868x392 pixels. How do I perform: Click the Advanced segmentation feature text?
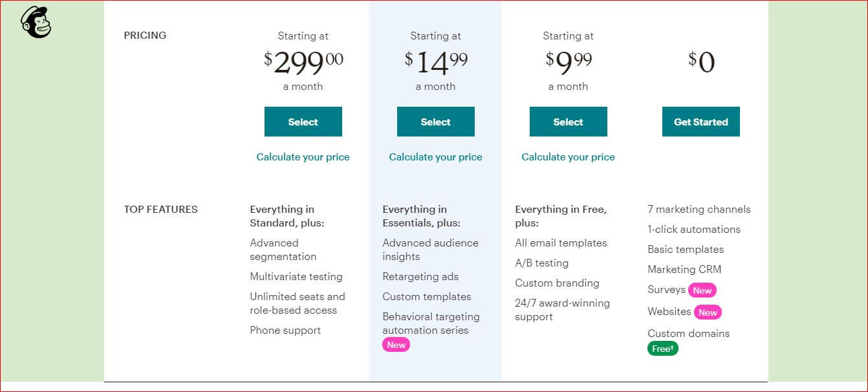(x=283, y=250)
